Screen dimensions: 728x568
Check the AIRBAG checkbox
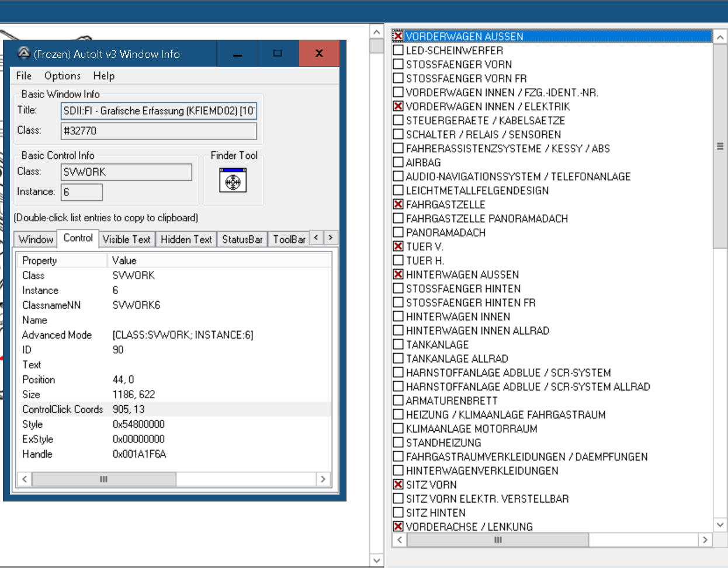(398, 162)
